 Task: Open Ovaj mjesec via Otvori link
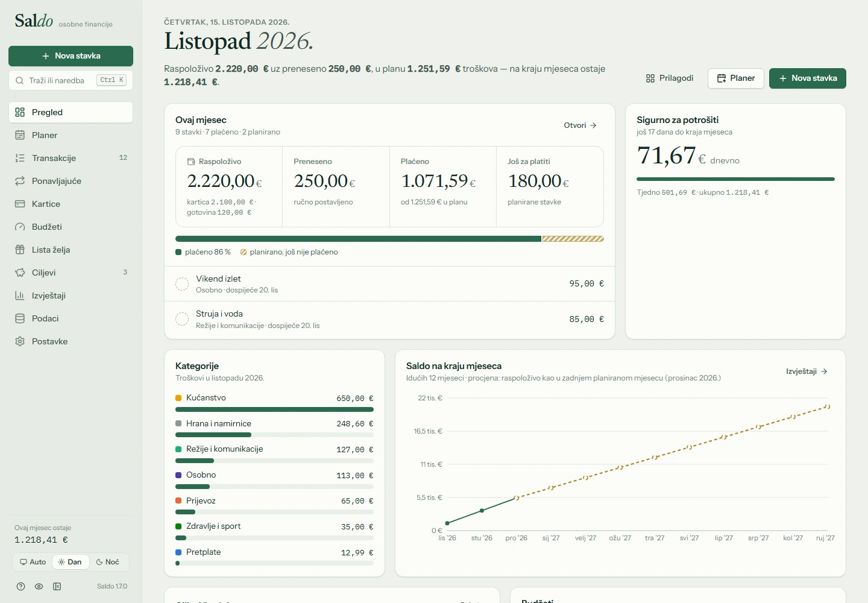580,125
